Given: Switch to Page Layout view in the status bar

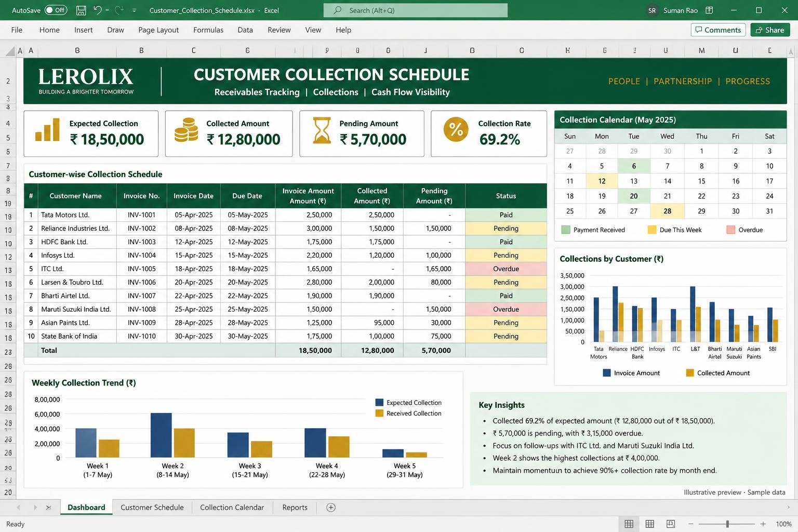Looking at the screenshot, I should tap(649, 524).
